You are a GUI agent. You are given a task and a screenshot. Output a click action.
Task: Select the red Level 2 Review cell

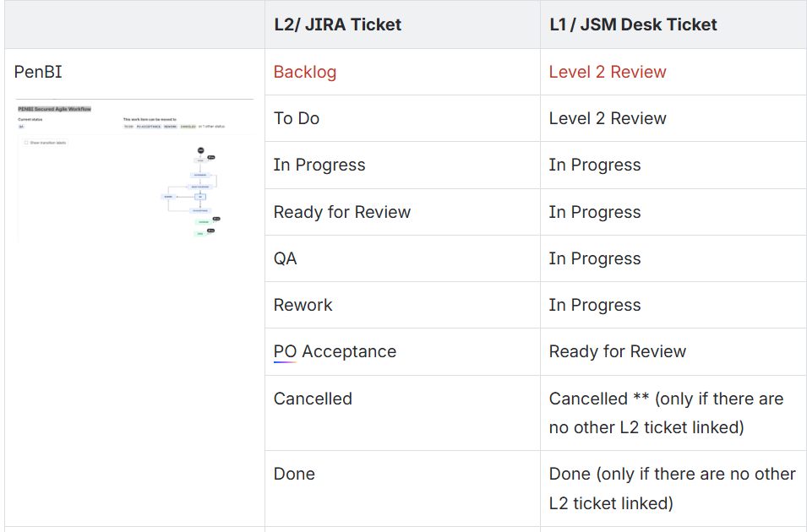tap(608, 72)
